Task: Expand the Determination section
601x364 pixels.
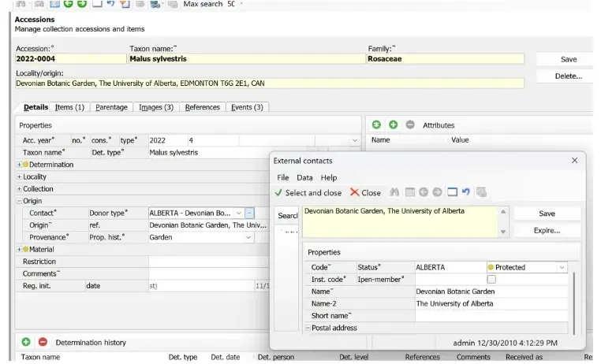Action: tap(19, 165)
